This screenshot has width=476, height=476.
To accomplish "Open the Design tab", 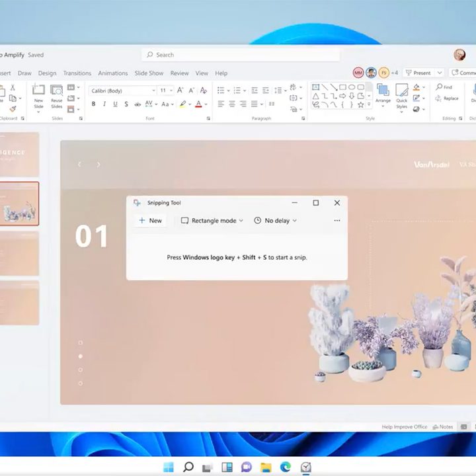I will point(47,73).
